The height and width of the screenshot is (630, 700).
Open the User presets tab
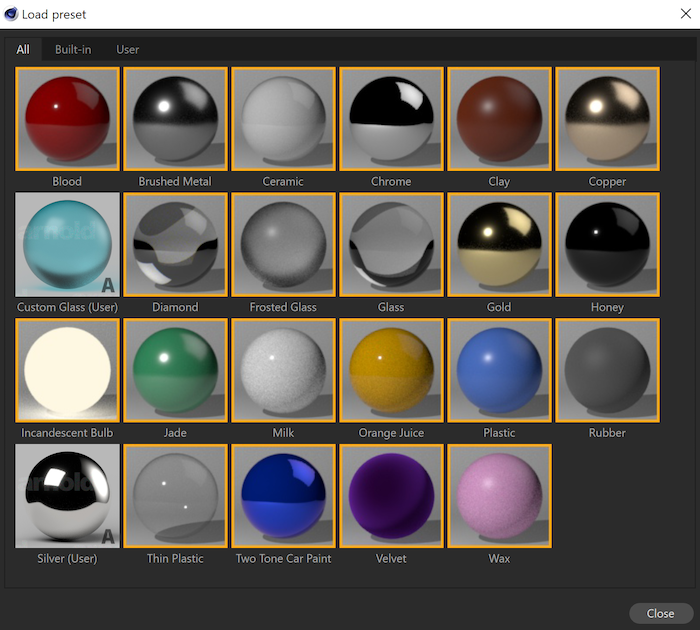128,50
